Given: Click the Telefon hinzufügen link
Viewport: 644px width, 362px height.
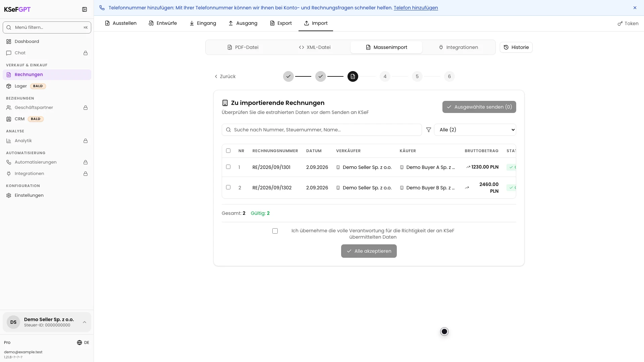Looking at the screenshot, I should pos(416,8).
